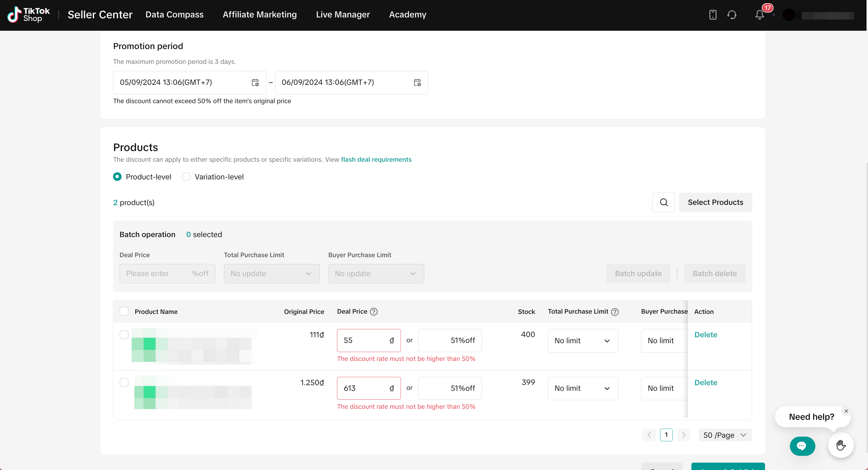868x470 pixels.
Task: Open the flash deal requirements link
Action: pyautogui.click(x=376, y=160)
